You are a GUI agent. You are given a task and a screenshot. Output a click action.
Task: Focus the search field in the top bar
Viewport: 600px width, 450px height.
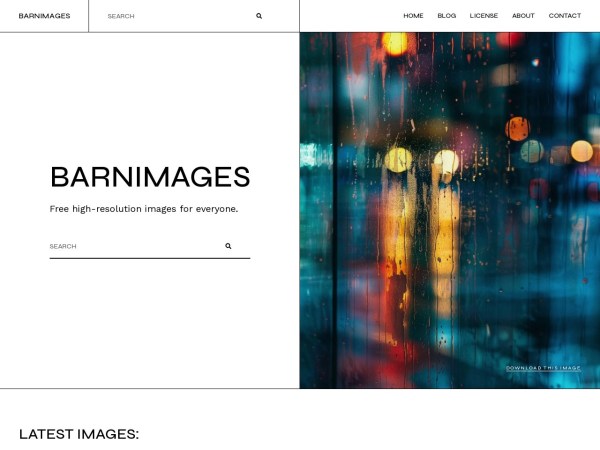click(175, 16)
